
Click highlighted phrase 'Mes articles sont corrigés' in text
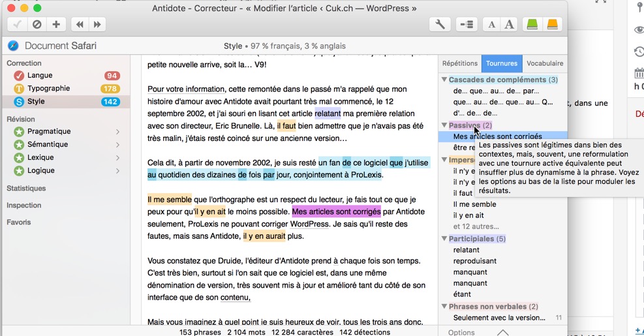[336, 211]
